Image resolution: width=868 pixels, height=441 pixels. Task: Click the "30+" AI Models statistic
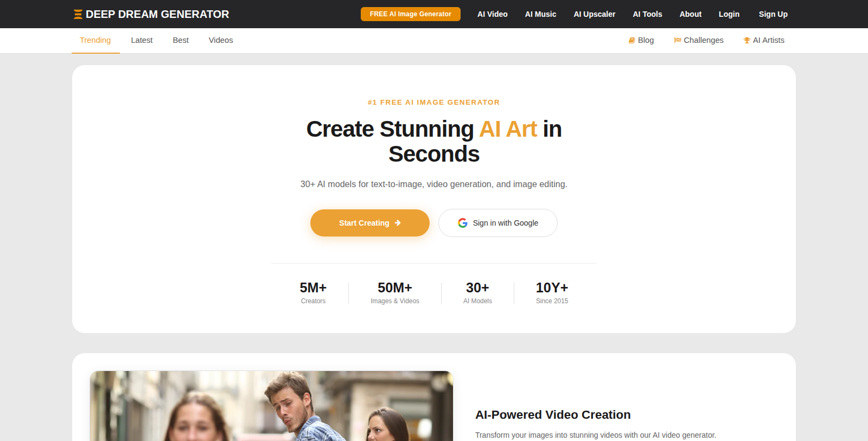477,293
